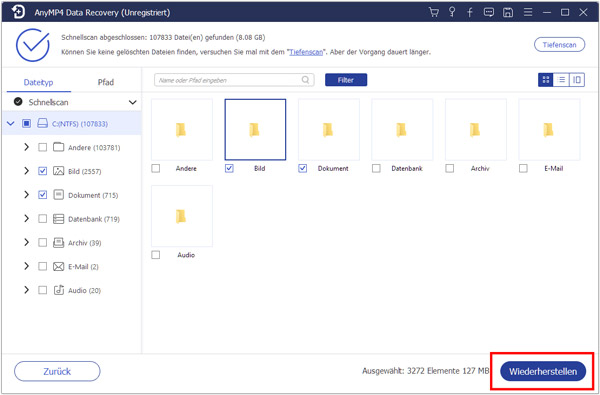Screen dimensions: 600x395
Task: Click the save scan floppy disk icon
Action: (508, 12)
